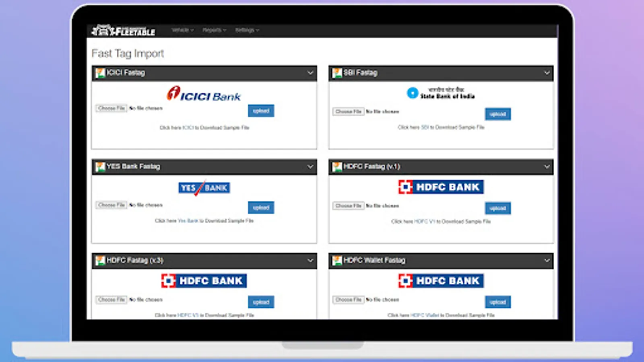
Task: Collapse the HDFC Wallet Fastag panel chevron
Action: (547, 260)
